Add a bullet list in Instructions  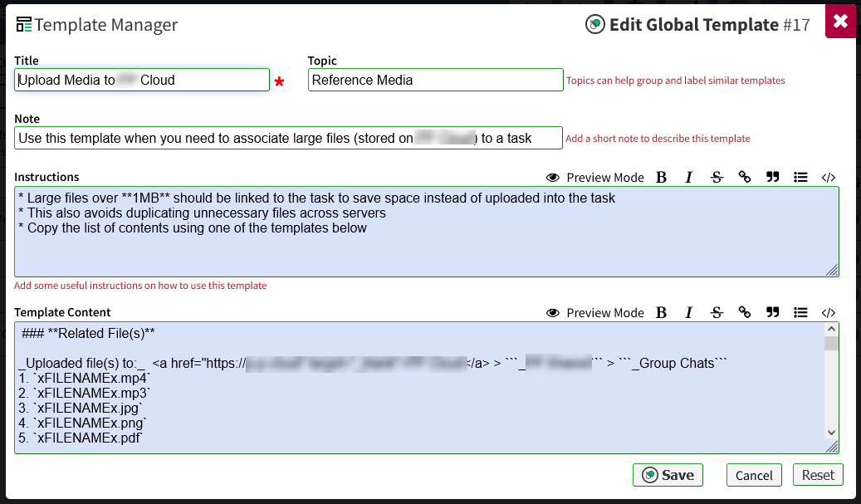coord(800,177)
